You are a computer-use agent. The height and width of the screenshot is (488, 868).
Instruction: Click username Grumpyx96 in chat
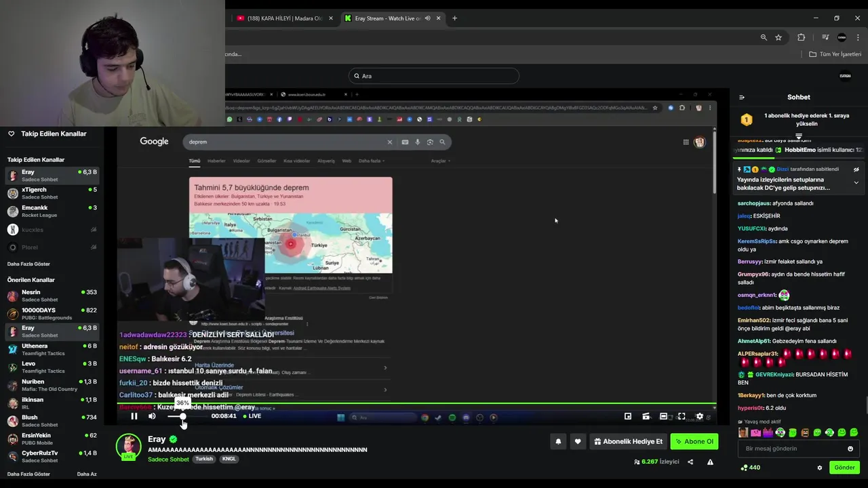tap(753, 274)
